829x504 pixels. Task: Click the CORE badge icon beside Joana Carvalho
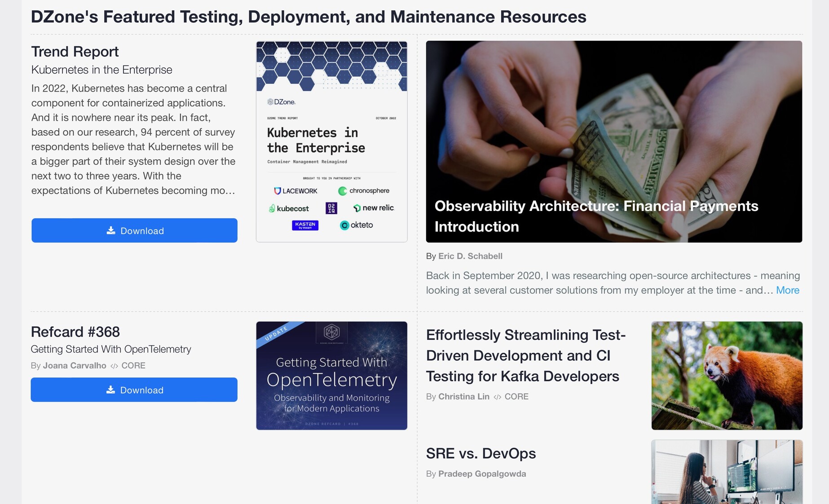115,366
